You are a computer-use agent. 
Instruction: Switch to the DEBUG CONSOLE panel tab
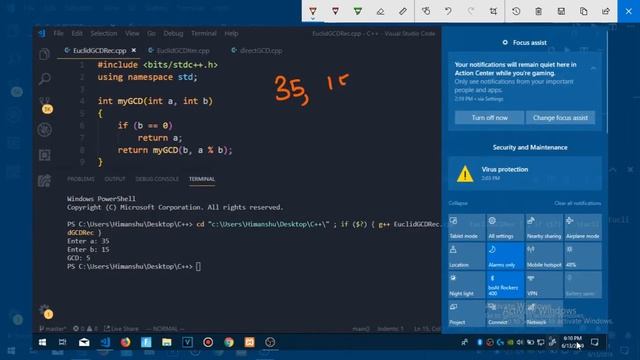tap(157, 179)
